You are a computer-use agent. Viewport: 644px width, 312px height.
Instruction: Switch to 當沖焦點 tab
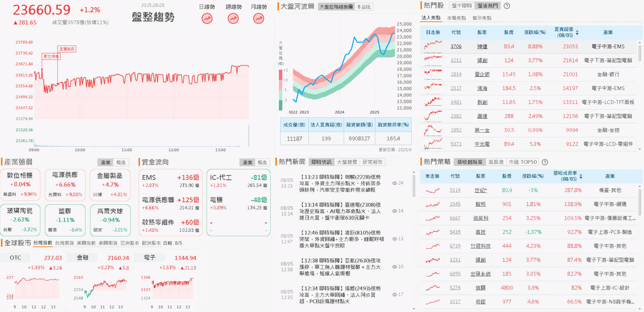pyautogui.click(x=482, y=18)
